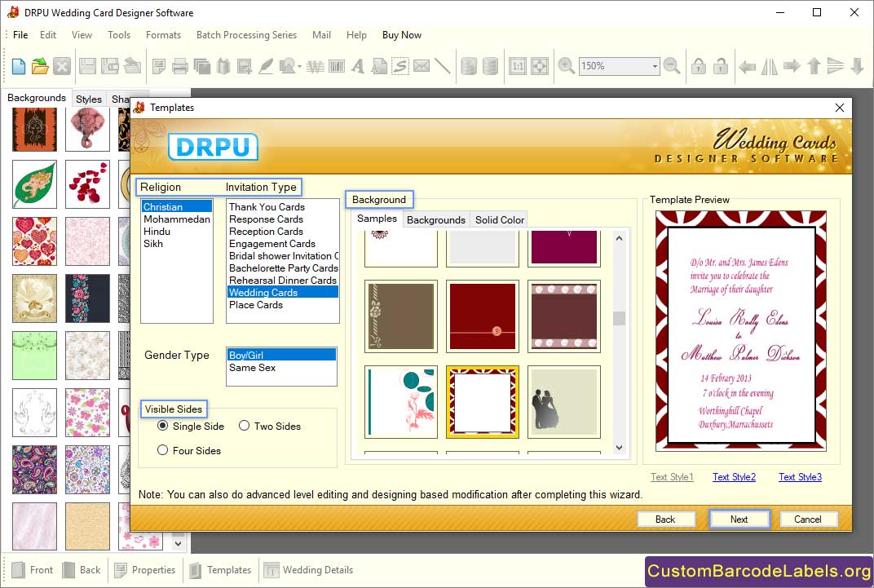Click the Cancel button
The image size is (874, 588).
coord(808,519)
